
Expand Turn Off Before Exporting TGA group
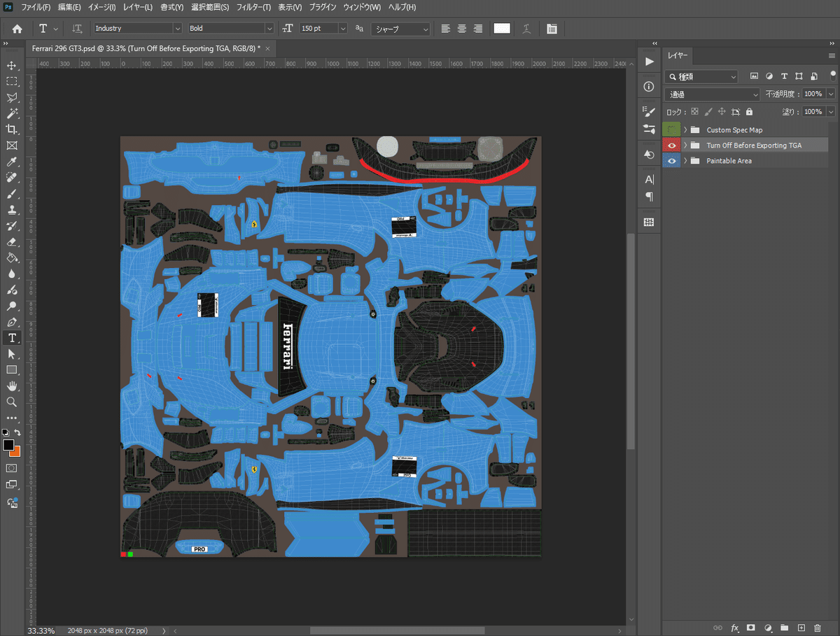[x=685, y=145]
